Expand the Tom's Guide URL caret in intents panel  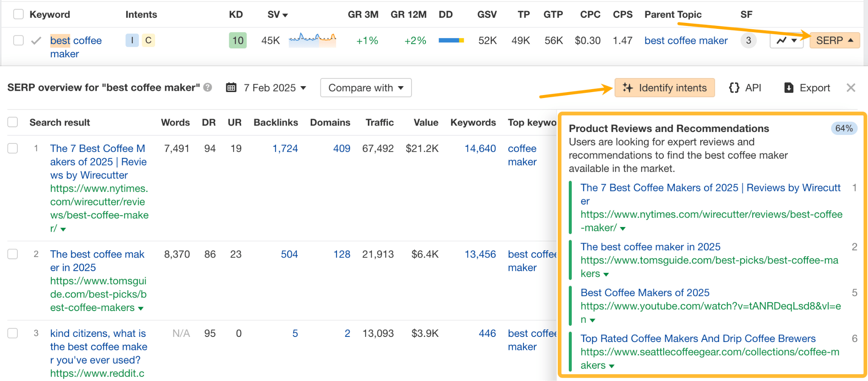coord(606,275)
